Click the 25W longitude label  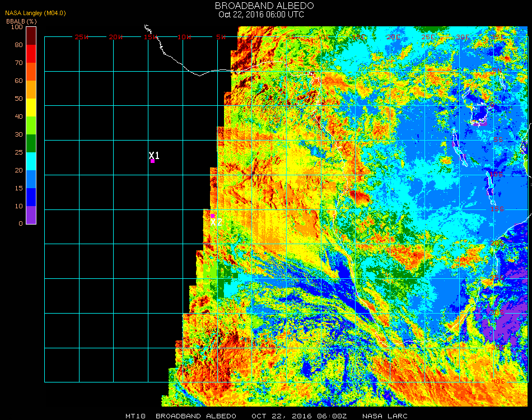(x=82, y=37)
